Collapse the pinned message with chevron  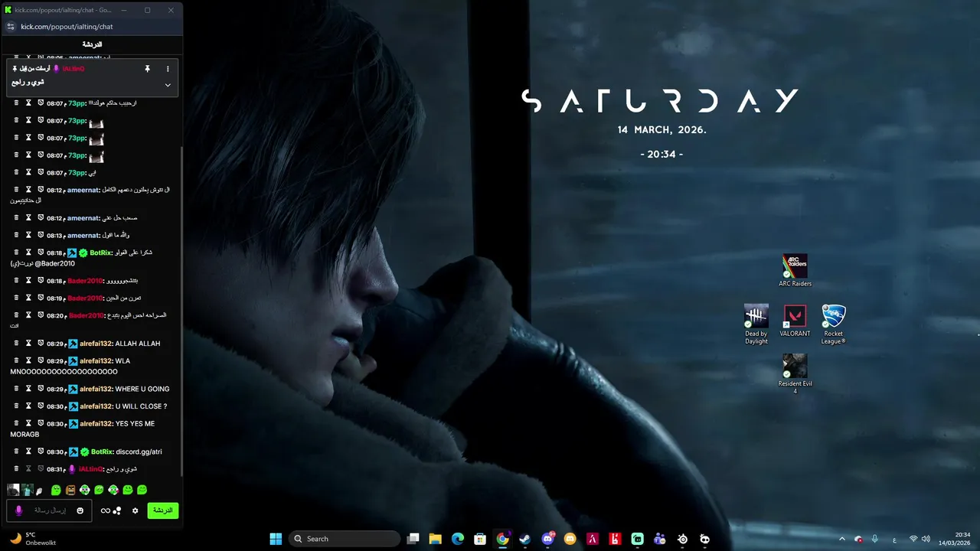pos(168,85)
